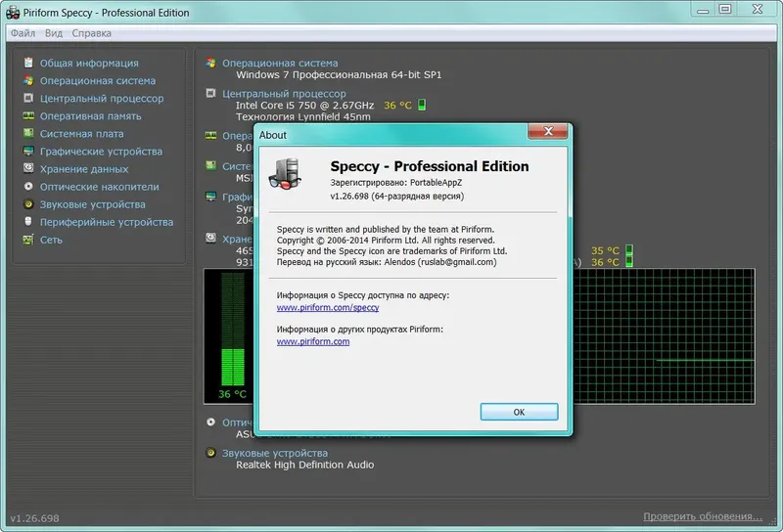Click the Центральный процессор sidebar icon
Viewport: 783px width, 532px height.
coord(28,98)
